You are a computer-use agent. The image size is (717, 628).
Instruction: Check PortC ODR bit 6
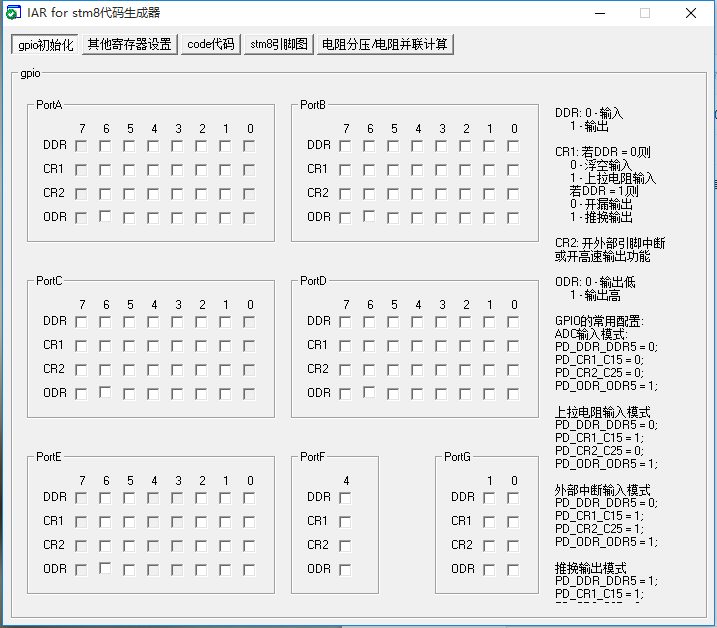105,392
